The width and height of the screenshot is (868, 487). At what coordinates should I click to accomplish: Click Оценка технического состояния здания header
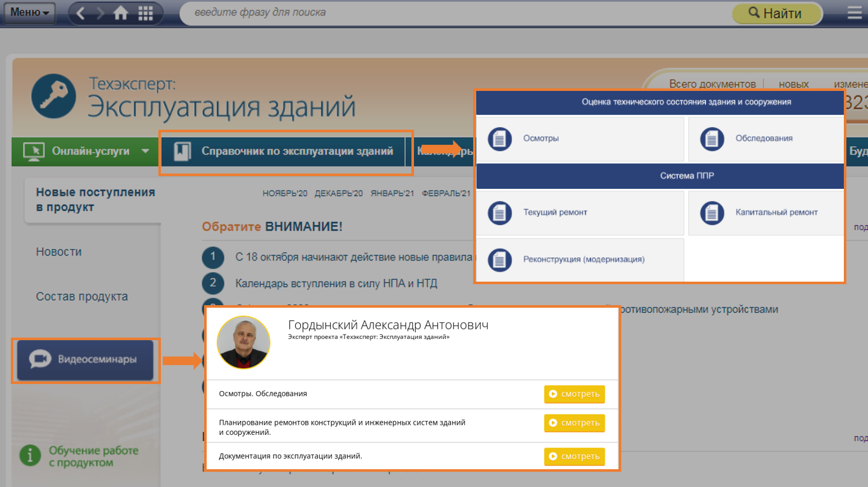660,102
